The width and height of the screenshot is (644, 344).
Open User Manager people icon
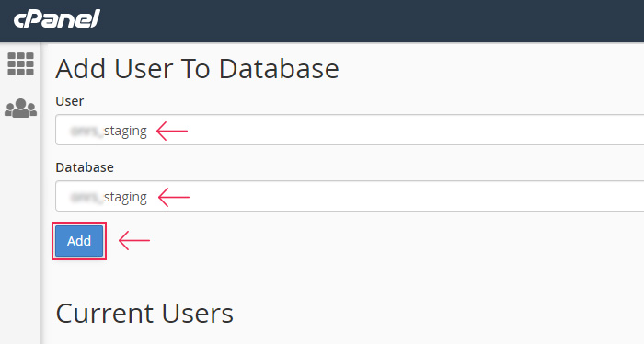[20, 108]
